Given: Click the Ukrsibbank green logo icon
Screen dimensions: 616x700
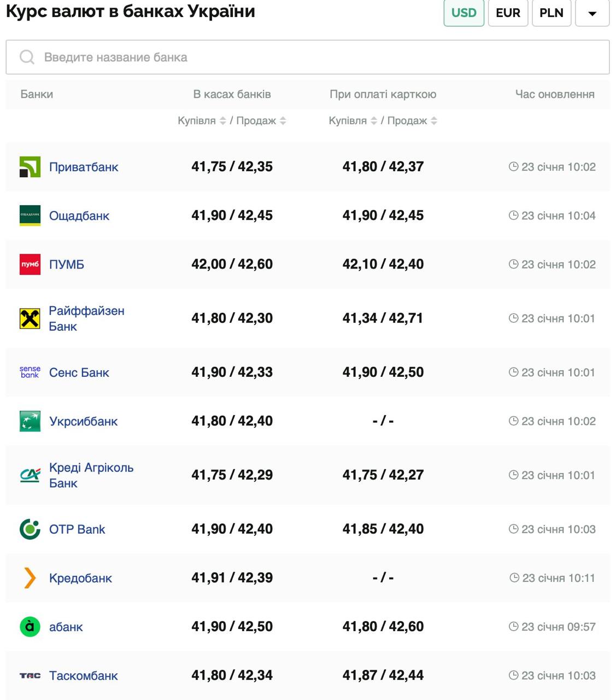Looking at the screenshot, I should point(30,421).
